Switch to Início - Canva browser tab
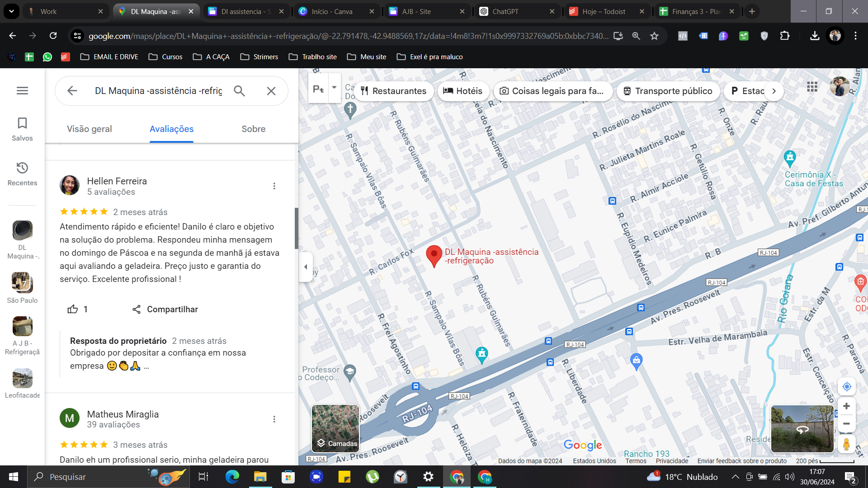The width and height of the screenshot is (868, 488). coord(336,11)
